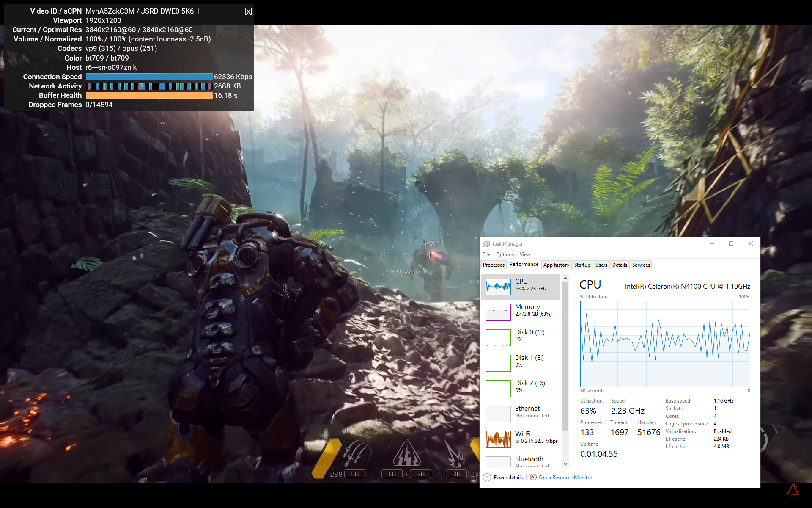Click the Task Manager title bar icon

tap(486, 244)
